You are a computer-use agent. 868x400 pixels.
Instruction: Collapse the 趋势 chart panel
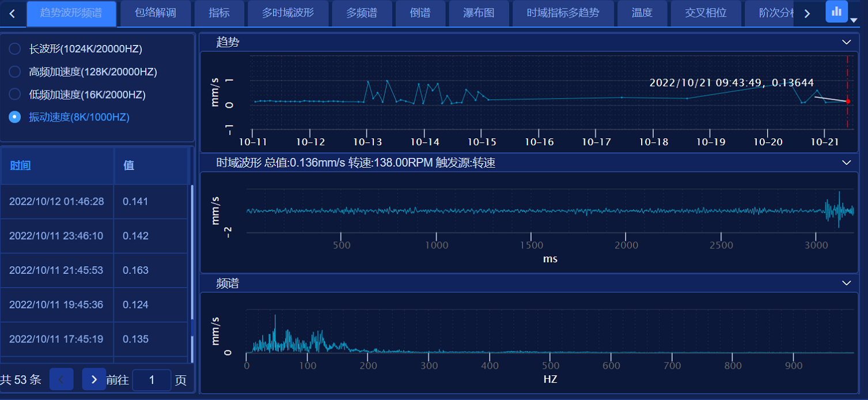(846, 42)
